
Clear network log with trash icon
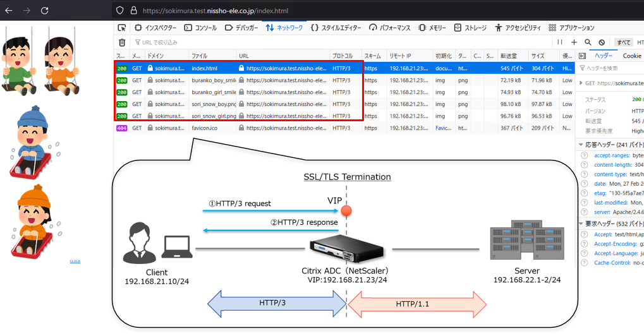pos(122,42)
